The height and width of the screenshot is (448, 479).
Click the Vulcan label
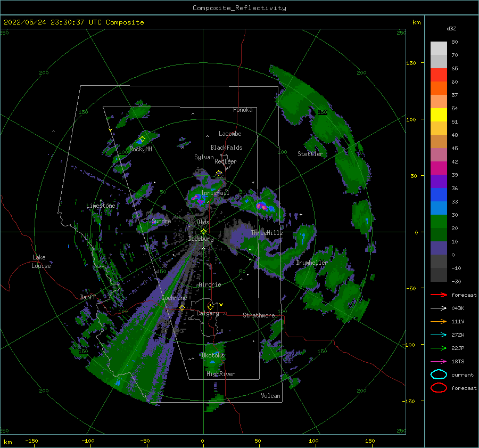[x=270, y=395]
